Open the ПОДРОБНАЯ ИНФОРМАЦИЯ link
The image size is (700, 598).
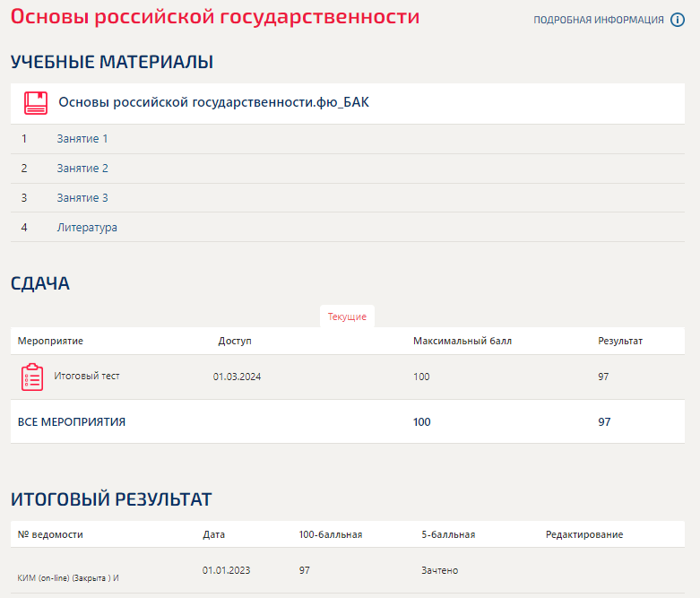(598, 20)
